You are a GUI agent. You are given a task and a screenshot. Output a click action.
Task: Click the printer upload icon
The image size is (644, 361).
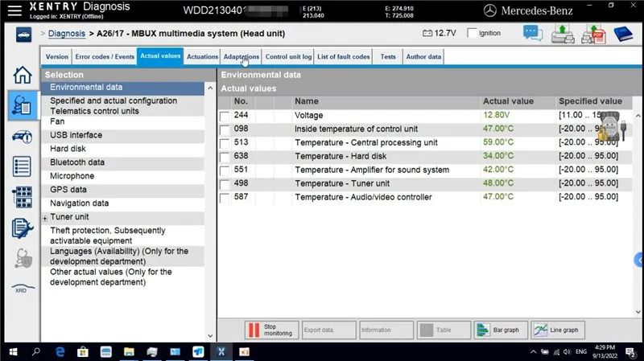pyautogui.click(x=563, y=34)
